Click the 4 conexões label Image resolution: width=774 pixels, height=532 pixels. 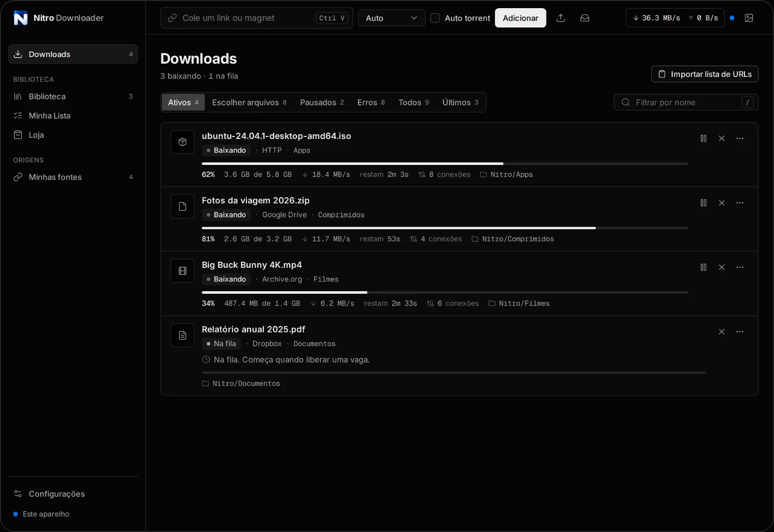[436, 239]
